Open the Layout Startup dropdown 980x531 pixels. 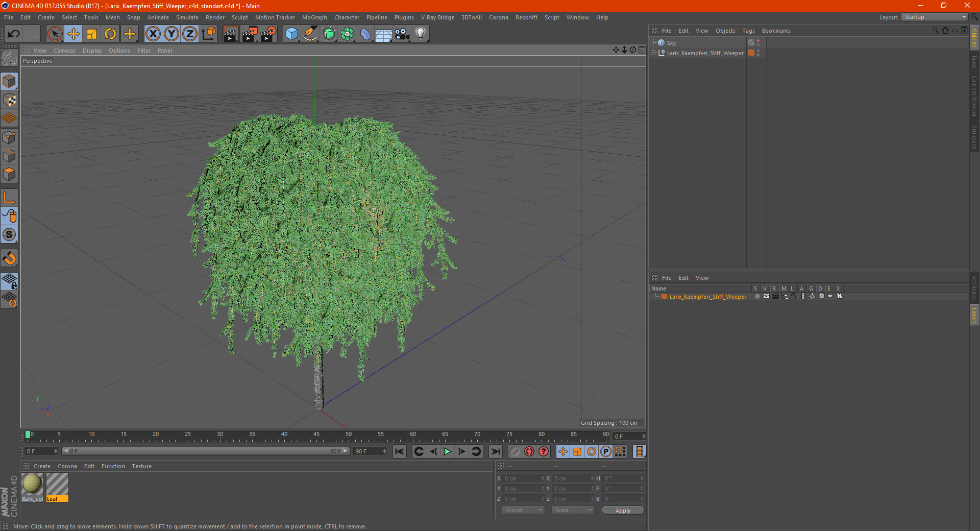[x=935, y=17]
